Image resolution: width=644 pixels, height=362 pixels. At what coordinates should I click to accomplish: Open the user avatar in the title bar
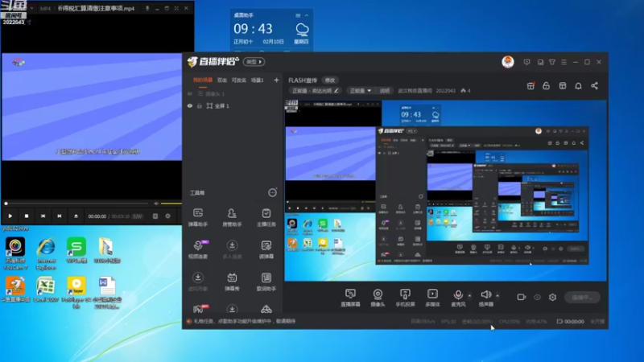coord(508,62)
